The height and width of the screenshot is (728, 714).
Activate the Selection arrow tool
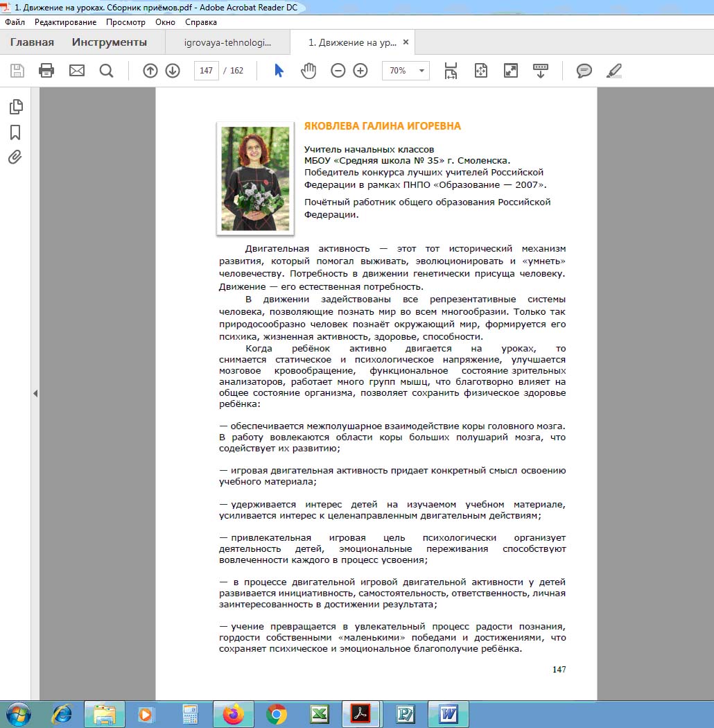(279, 71)
